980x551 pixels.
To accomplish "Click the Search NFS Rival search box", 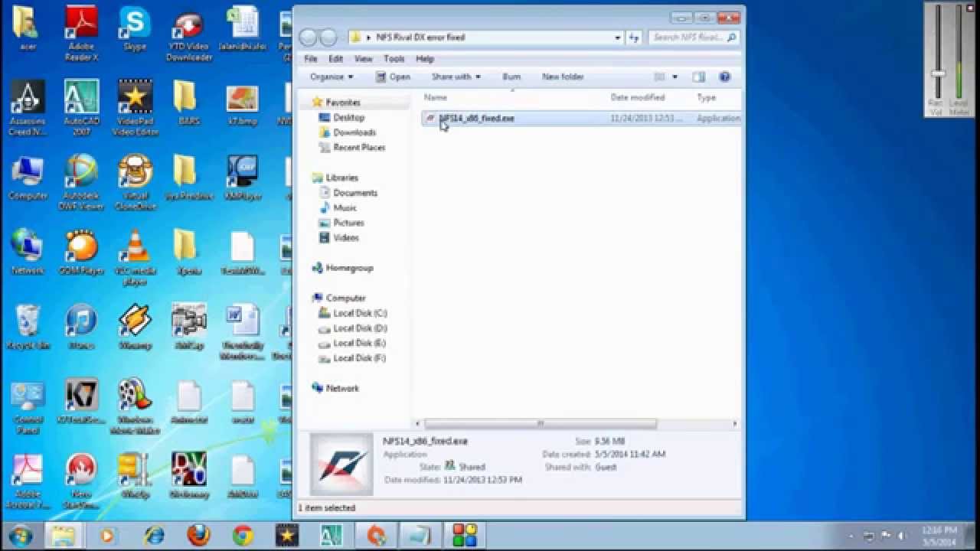I will tap(694, 37).
